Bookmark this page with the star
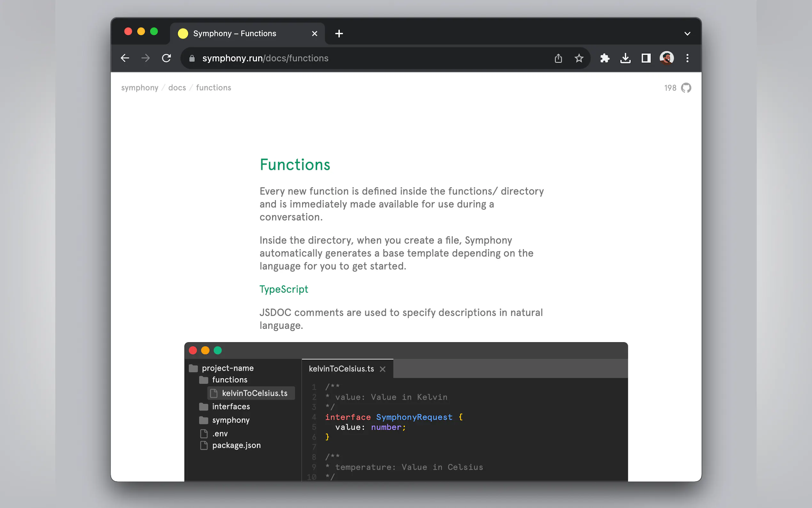 [579, 58]
